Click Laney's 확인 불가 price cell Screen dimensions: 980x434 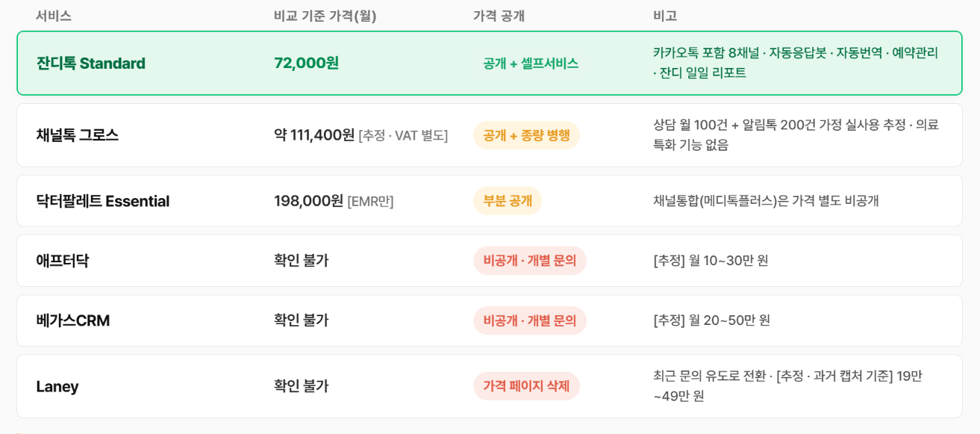(301, 386)
